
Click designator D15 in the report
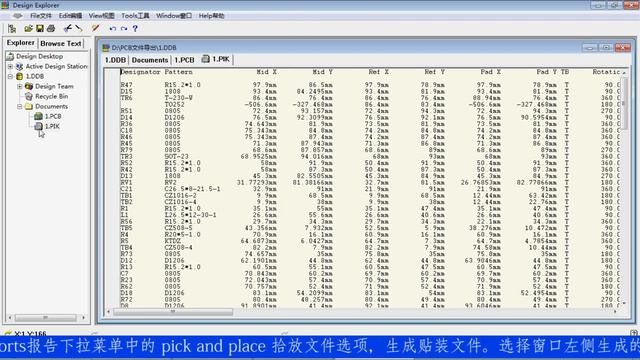point(126,91)
